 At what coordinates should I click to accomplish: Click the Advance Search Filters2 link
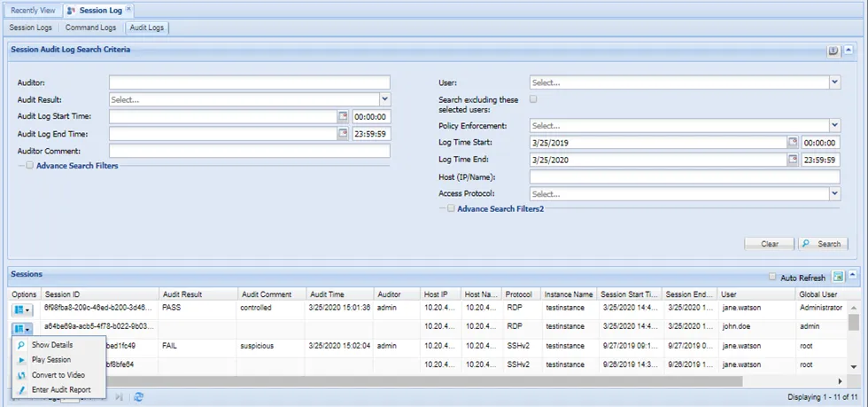pyautogui.click(x=500, y=209)
